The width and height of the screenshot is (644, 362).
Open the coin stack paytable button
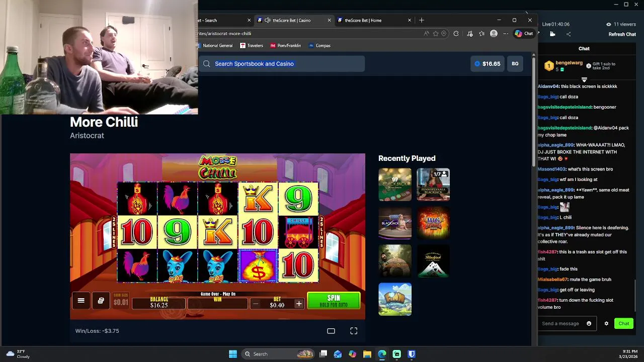tap(101, 301)
